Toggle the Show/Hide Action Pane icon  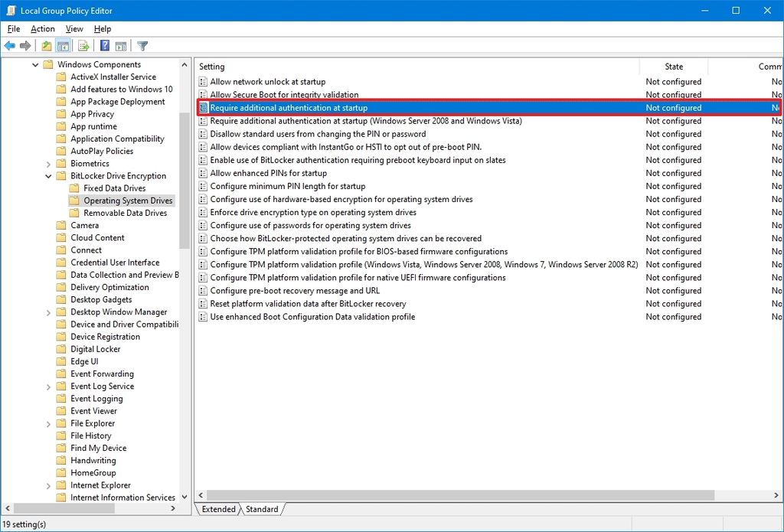121,45
